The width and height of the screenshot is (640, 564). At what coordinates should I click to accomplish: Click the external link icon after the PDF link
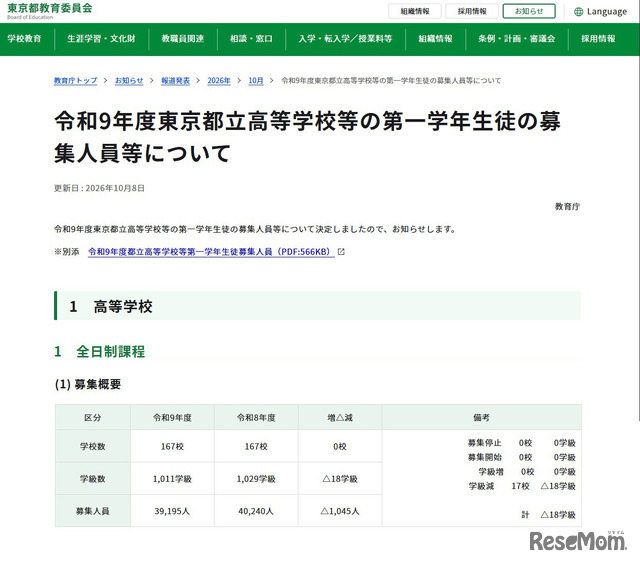341,252
